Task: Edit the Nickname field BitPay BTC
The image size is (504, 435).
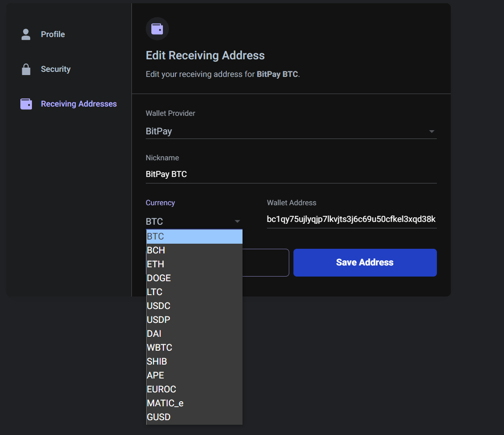Action: pos(291,174)
